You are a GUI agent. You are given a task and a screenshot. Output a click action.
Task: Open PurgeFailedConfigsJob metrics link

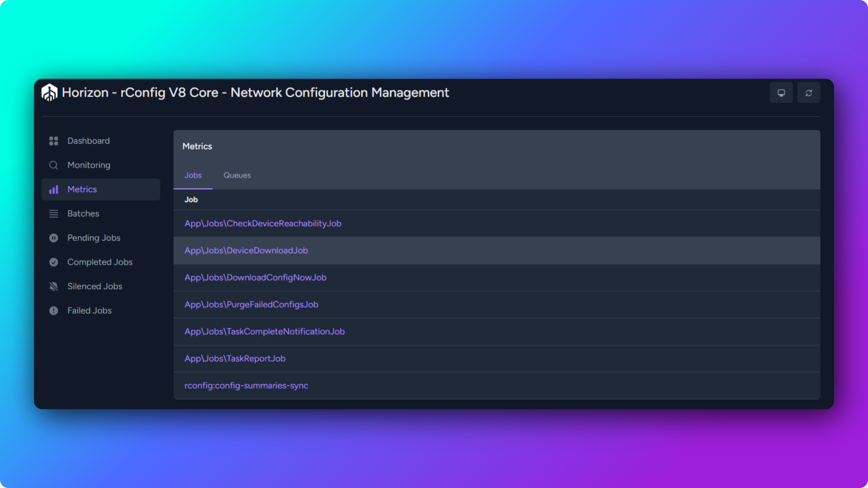(251, 305)
